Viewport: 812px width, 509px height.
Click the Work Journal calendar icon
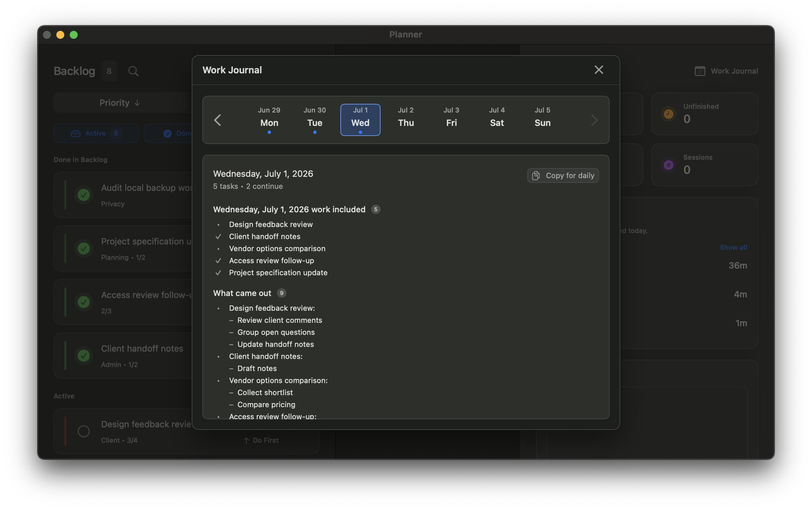pos(700,71)
